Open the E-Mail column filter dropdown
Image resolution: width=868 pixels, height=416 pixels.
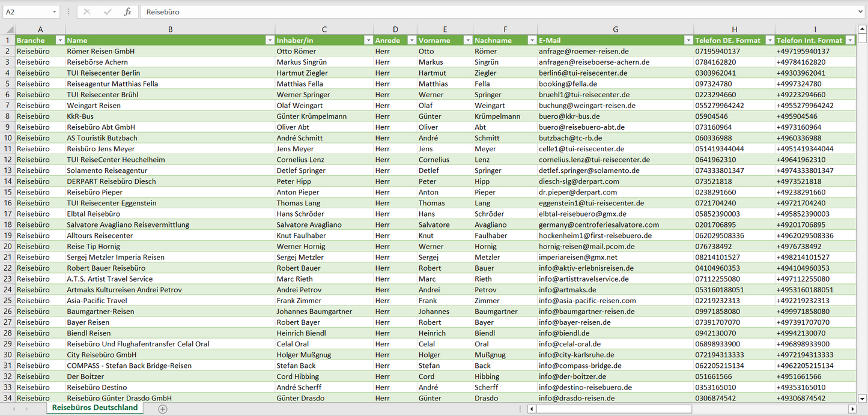(688, 40)
